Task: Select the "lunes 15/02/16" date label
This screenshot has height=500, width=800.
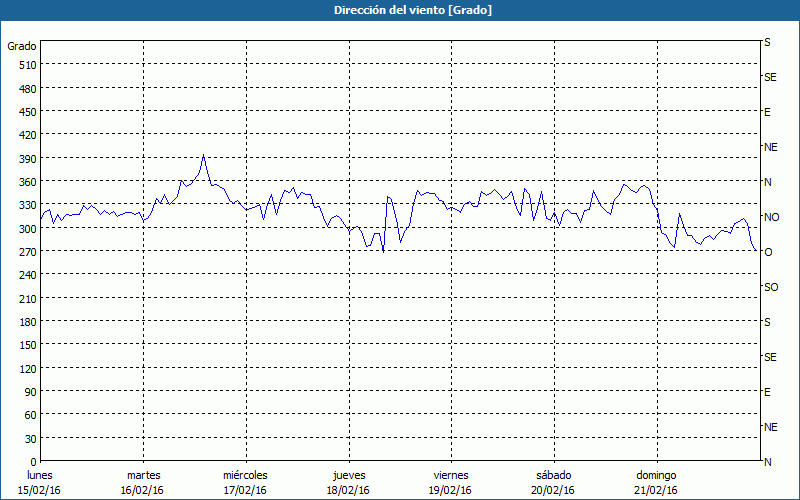Action: pyautogui.click(x=40, y=482)
